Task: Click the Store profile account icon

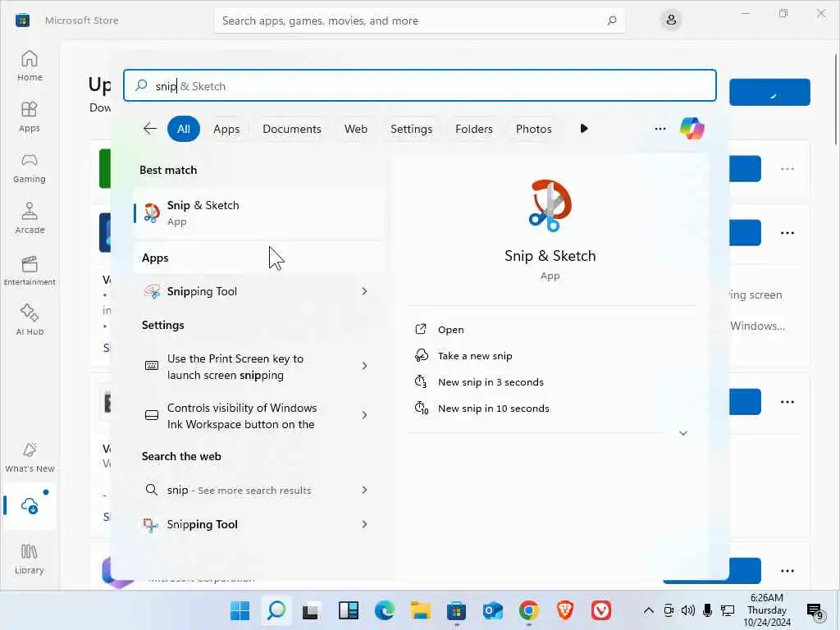Action: (671, 21)
